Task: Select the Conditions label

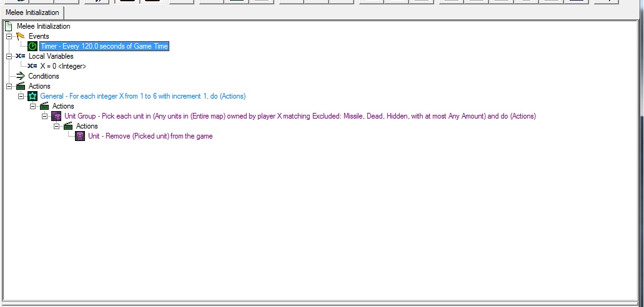Action: click(44, 76)
